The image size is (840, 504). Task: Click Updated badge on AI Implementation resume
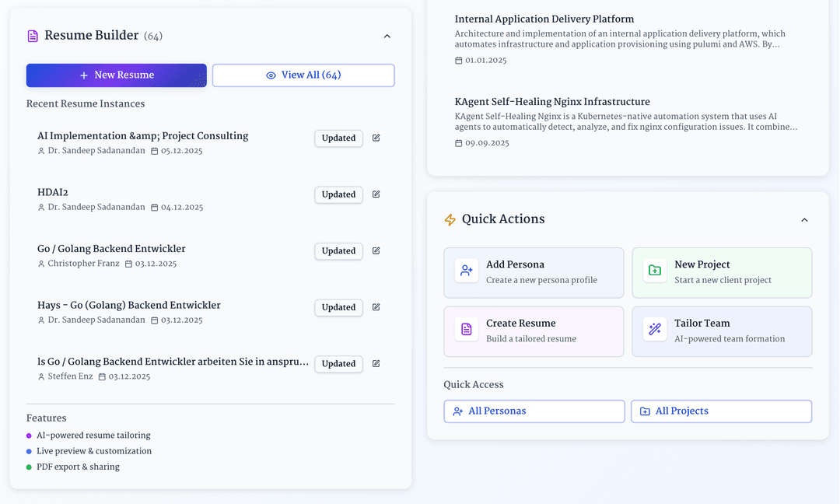click(338, 138)
